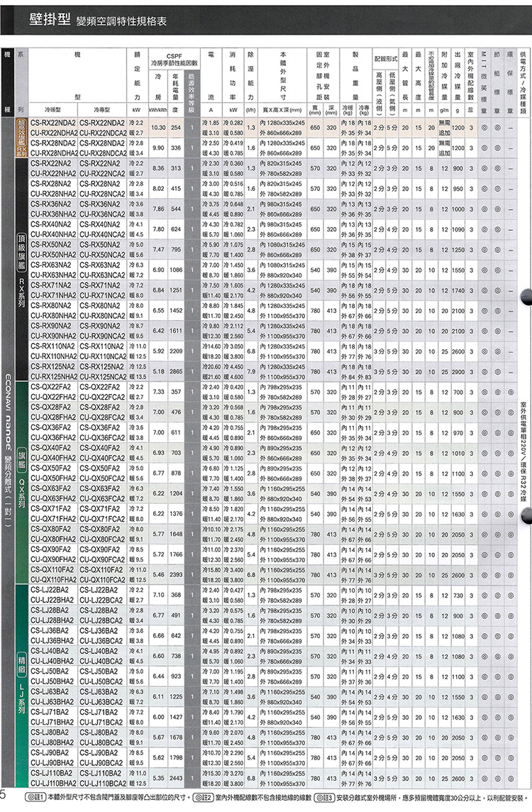
Task: Click model 'CU-LJ50BCA2'
Action: (101, 681)
